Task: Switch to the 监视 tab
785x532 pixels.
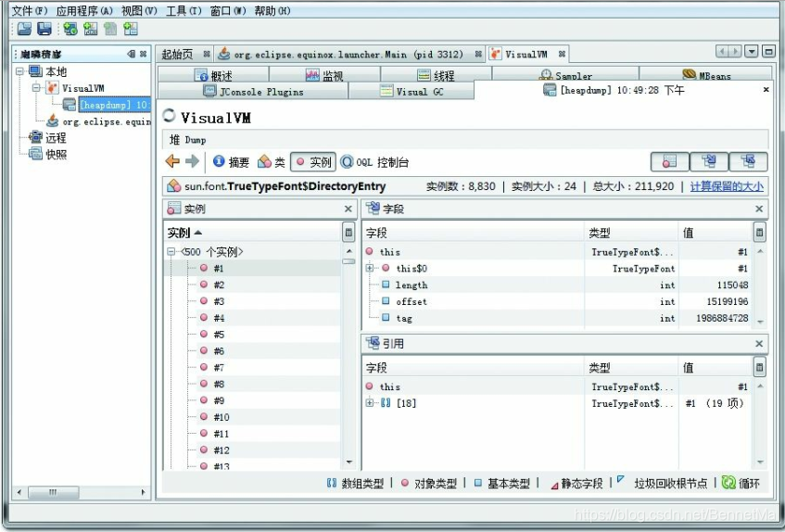Action: click(x=324, y=76)
